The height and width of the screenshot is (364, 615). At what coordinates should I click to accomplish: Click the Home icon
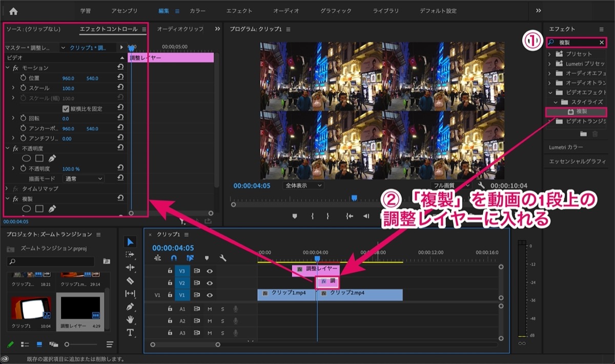13,11
